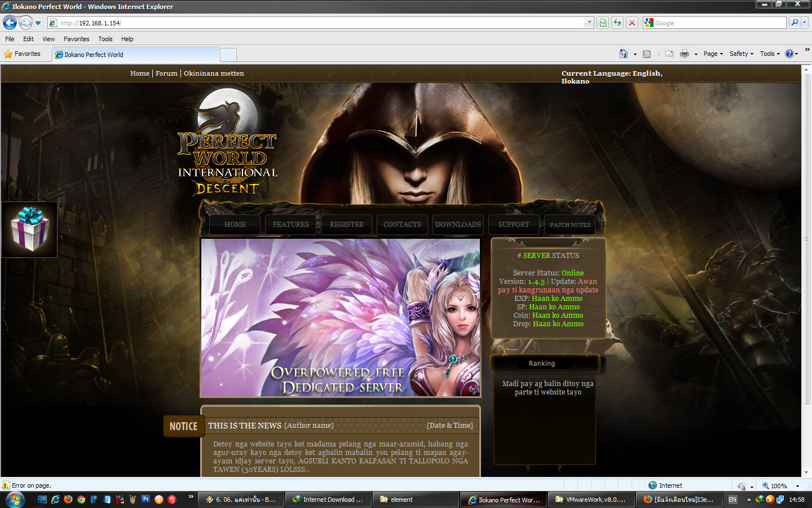
Task: Open the CONTACTS navigation button
Action: point(402,225)
